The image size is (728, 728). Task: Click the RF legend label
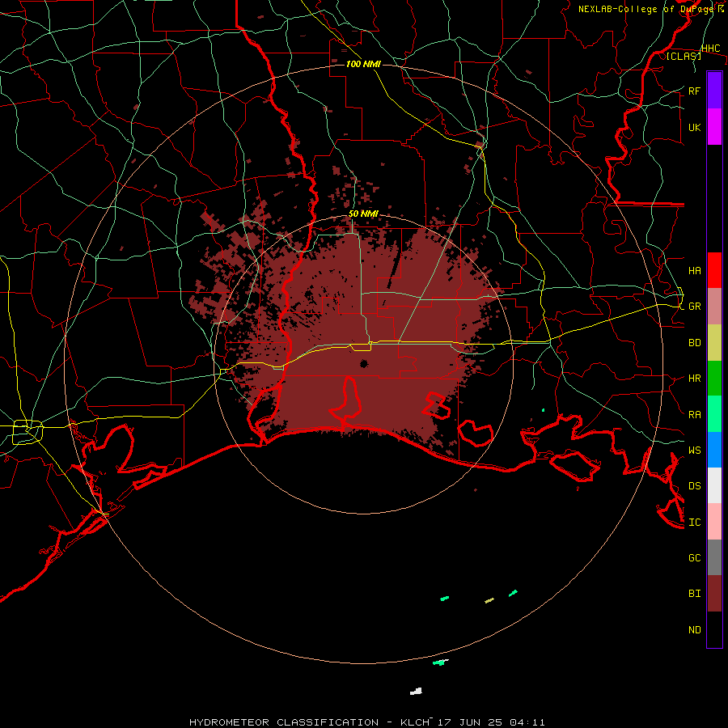coord(694,91)
